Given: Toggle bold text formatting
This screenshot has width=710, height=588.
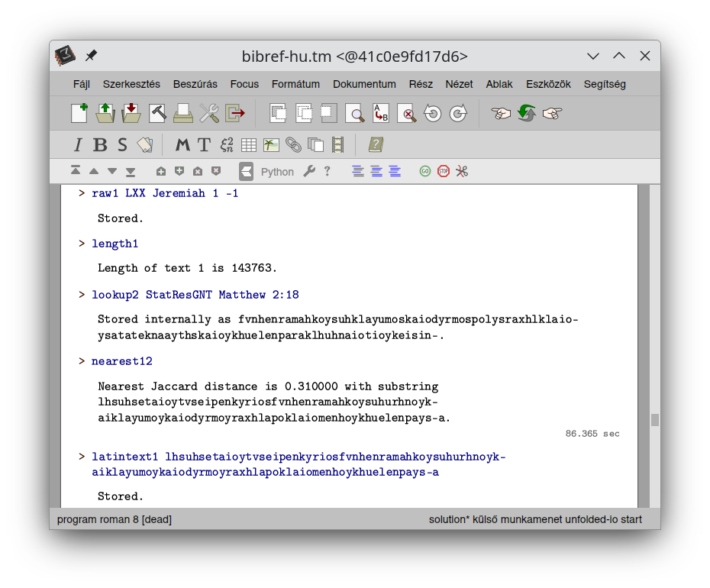Looking at the screenshot, I should coord(100,145).
